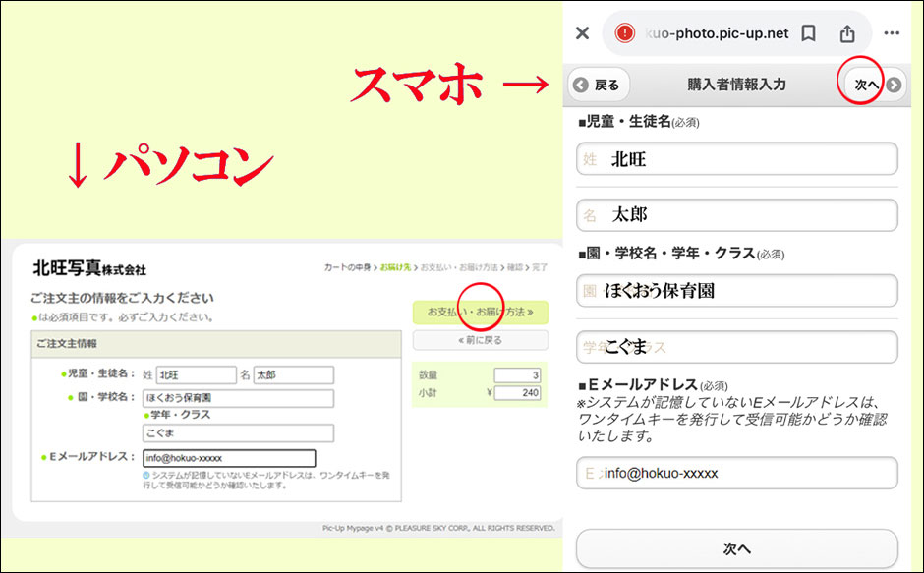The width and height of the screenshot is (924, 573).
Task: Tap the left arrow beside 戻る
Action: click(x=580, y=86)
